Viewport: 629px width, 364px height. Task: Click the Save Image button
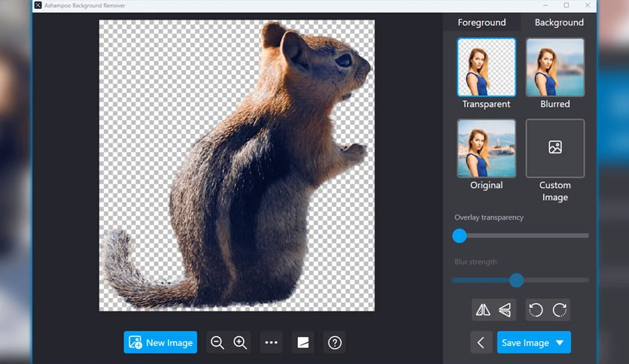[x=525, y=342]
